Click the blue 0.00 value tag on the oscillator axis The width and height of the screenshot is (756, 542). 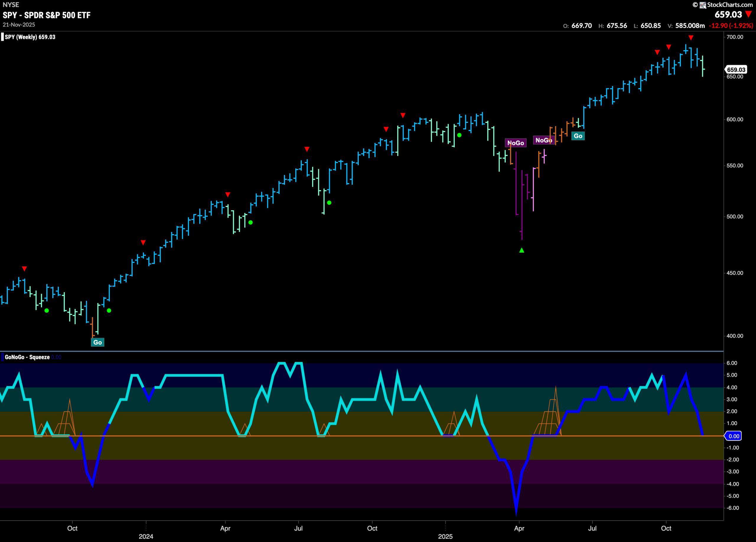734,436
